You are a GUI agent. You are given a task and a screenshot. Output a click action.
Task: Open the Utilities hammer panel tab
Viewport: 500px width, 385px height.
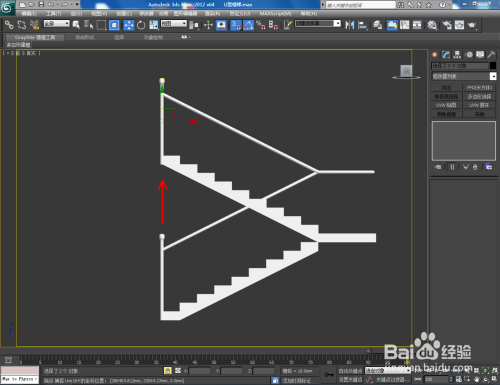point(491,55)
